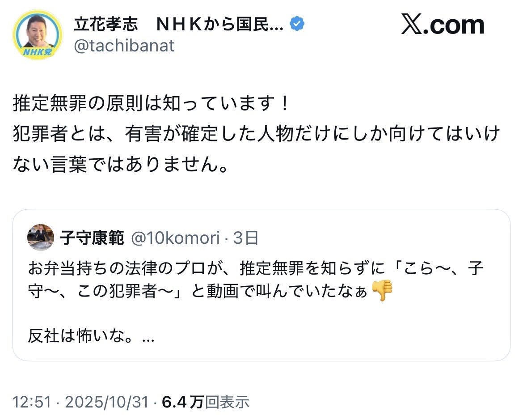Click the 立花孝志 profile avatar
The width and height of the screenshot is (523, 420).
[x=38, y=34]
